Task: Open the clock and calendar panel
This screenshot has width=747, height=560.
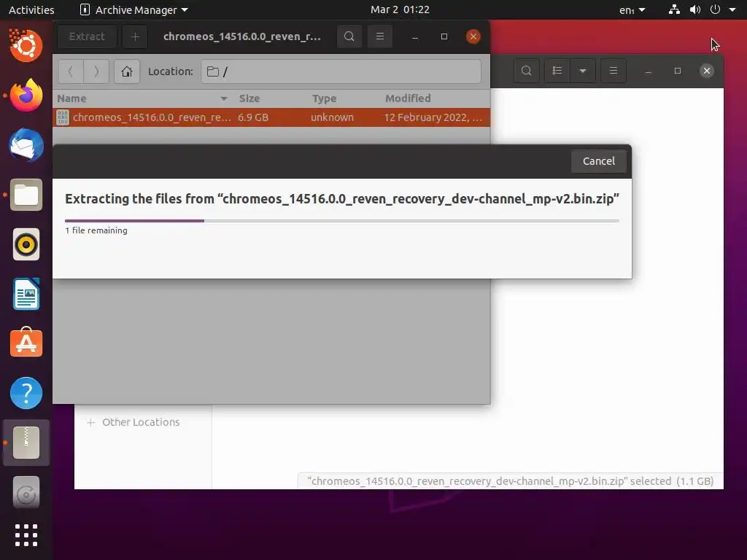Action: [400, 9]
